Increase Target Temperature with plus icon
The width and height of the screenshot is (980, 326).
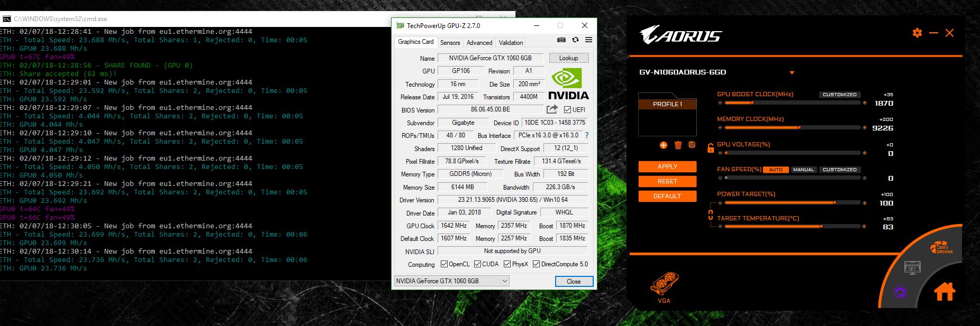point(865,227)
